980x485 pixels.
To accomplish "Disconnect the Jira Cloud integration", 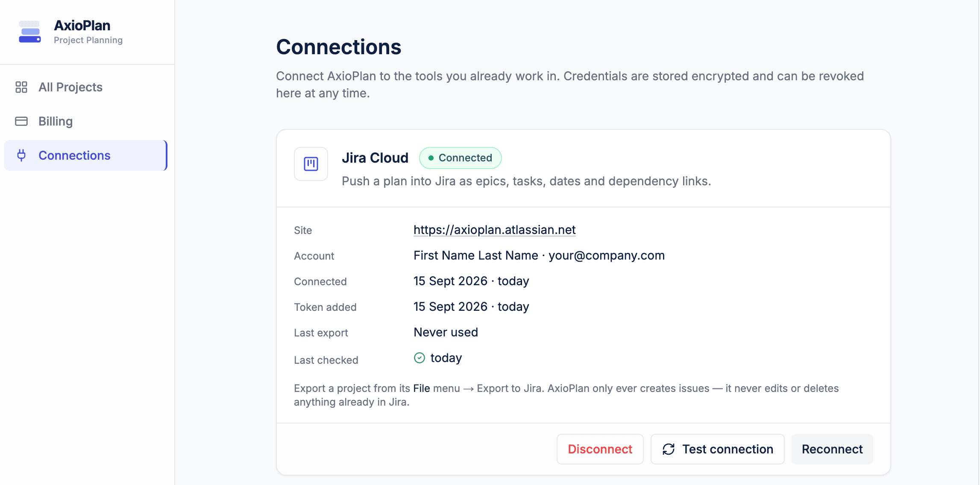I will 600,449.
